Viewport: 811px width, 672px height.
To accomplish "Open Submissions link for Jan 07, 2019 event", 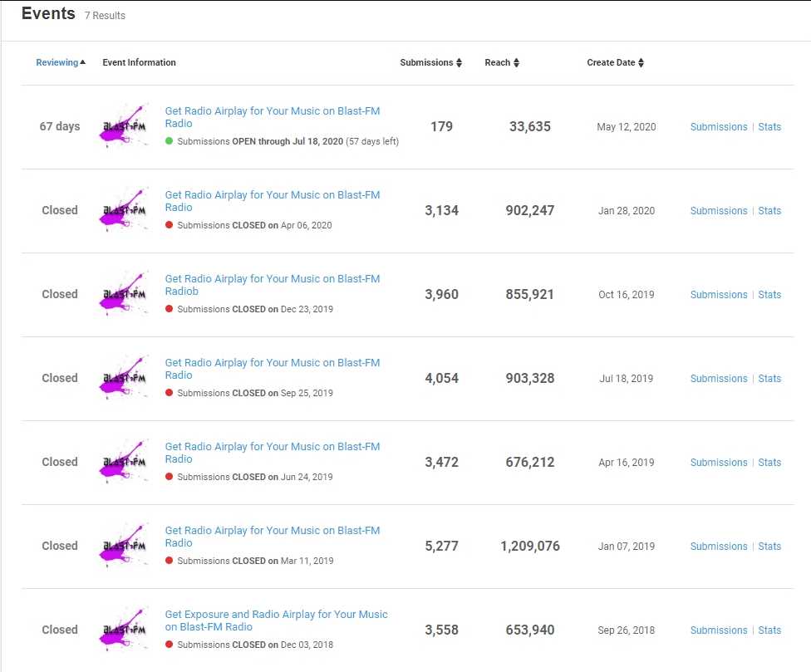I will [719, 546].
